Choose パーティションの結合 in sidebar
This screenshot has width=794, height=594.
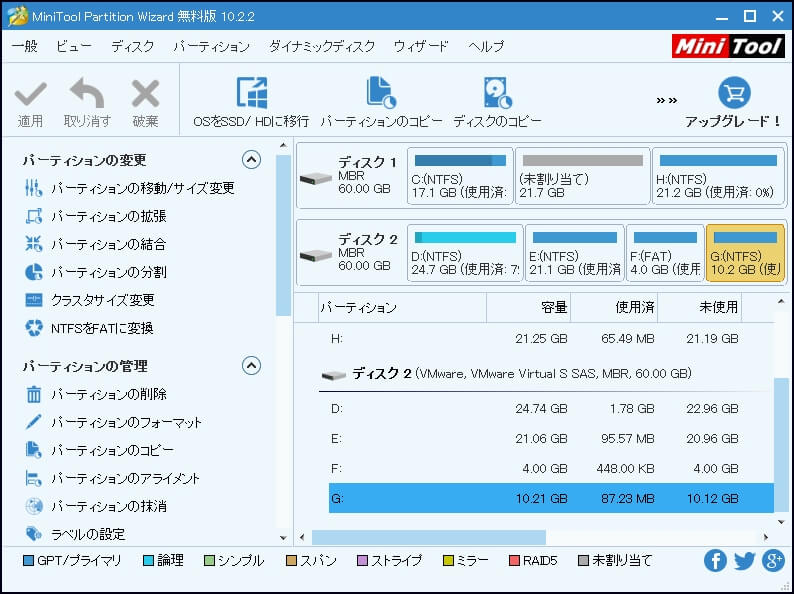96,244
